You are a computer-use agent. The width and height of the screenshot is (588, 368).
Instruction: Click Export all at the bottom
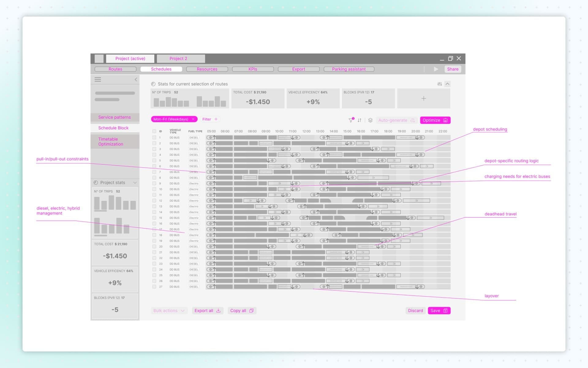pyautogui.click(x=207, y=310)
